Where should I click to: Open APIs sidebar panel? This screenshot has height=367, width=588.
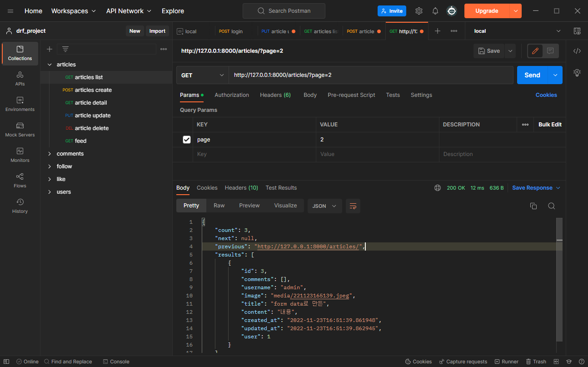click(x=20, y=79)
